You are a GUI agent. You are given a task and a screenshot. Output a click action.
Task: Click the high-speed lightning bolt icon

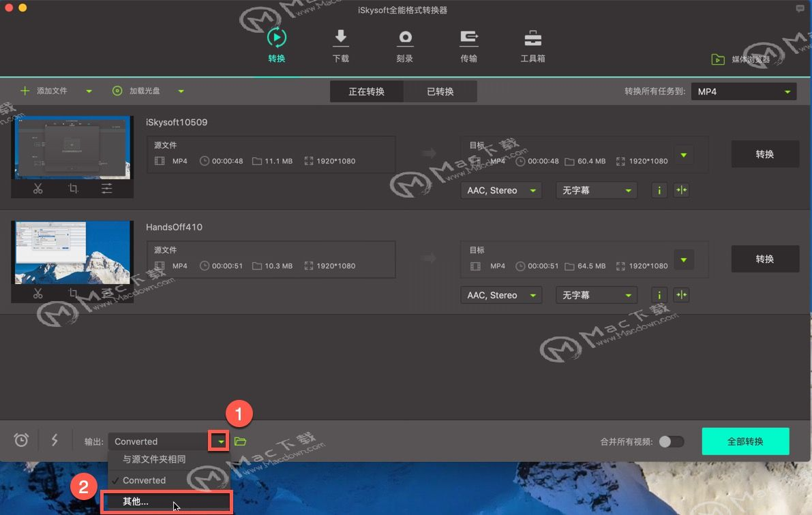point(55,441)
